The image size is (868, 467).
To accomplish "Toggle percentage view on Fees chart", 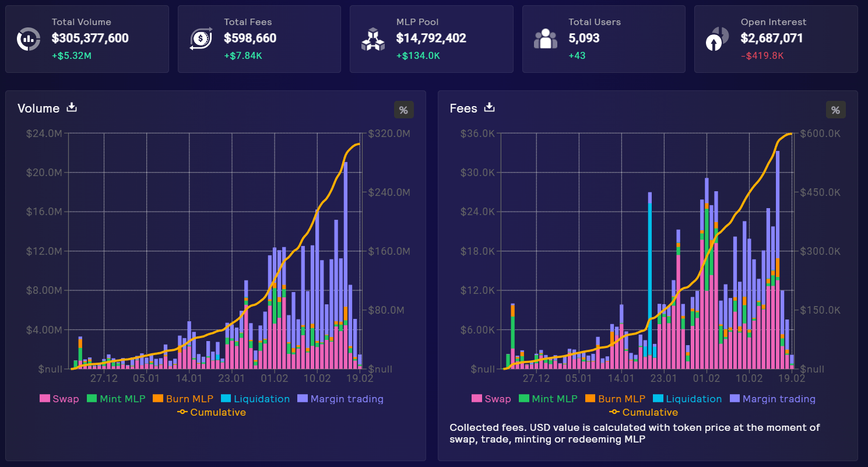I will coord(835,110).
